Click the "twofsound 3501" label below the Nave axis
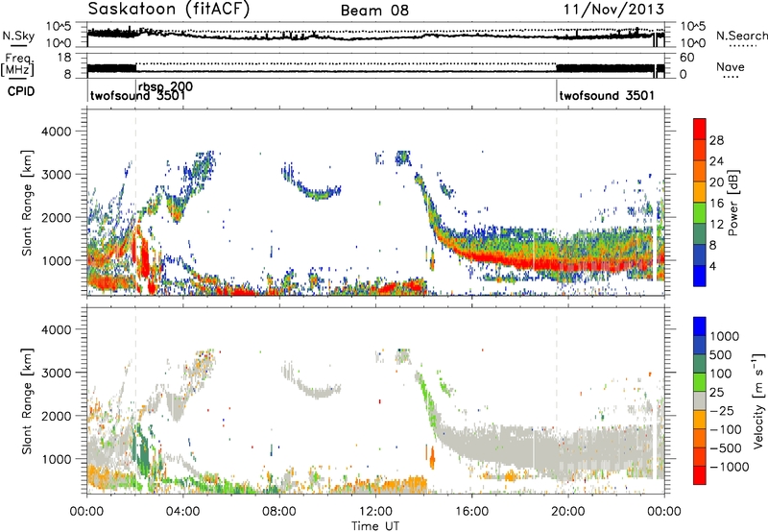 pyautogui.click(x=607, y=95)
